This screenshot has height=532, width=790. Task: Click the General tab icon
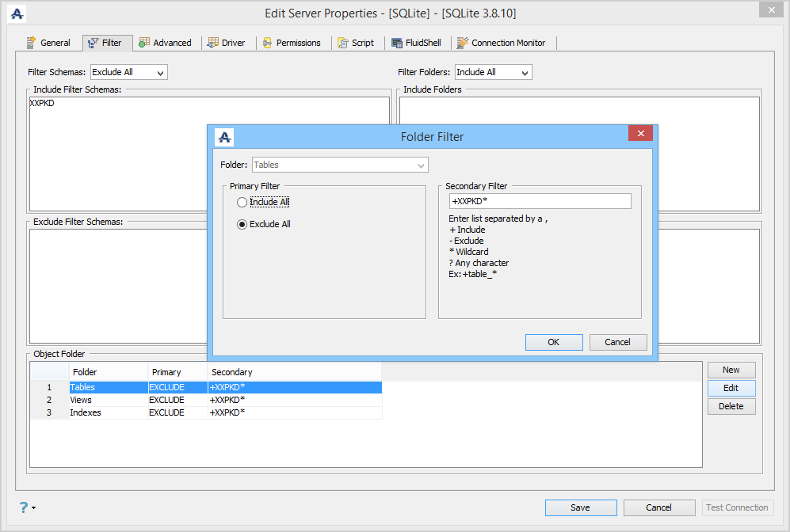tap(31, 43)
